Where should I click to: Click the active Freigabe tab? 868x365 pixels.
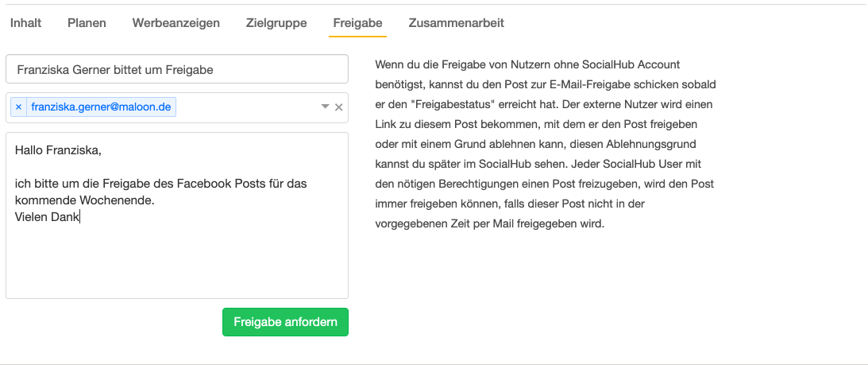click(357, 23)
